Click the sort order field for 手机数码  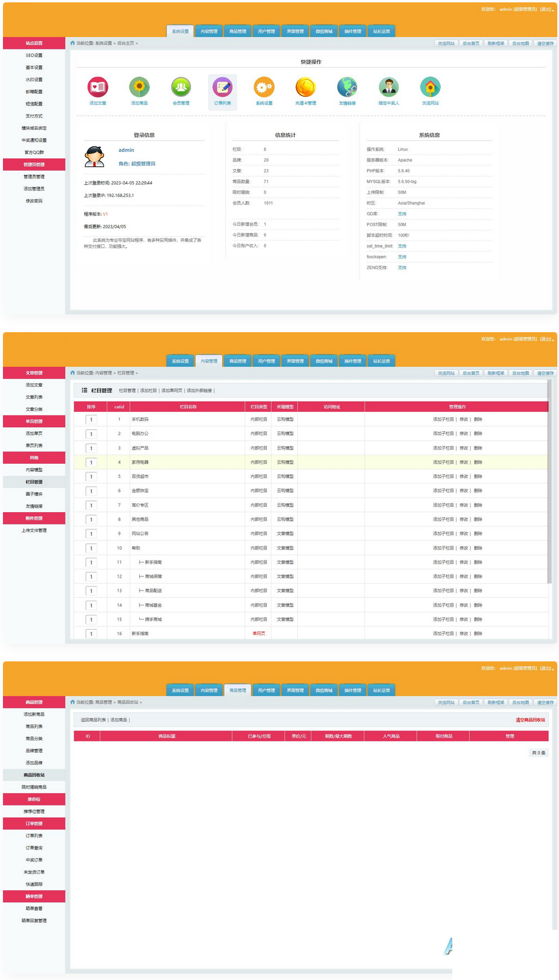(91, 419)
